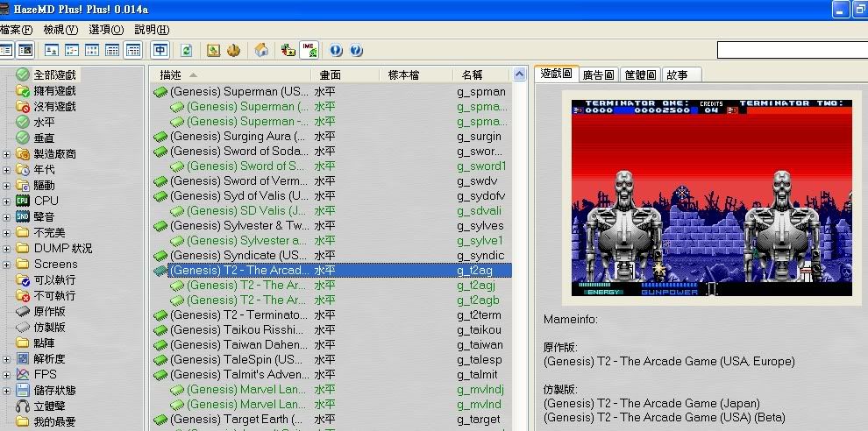
Task: Click the green refresh toolbar icon
Action: [x=187, y=50]
